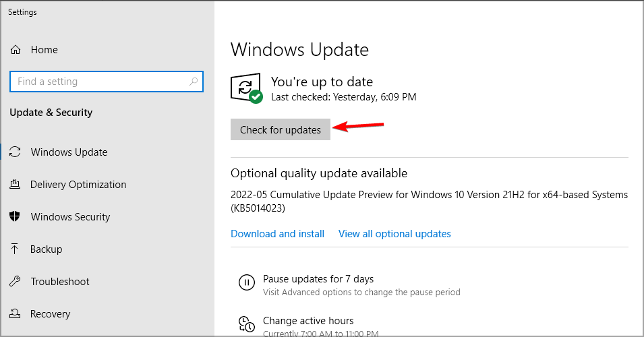Click the Home house icon

pos(16,50)
